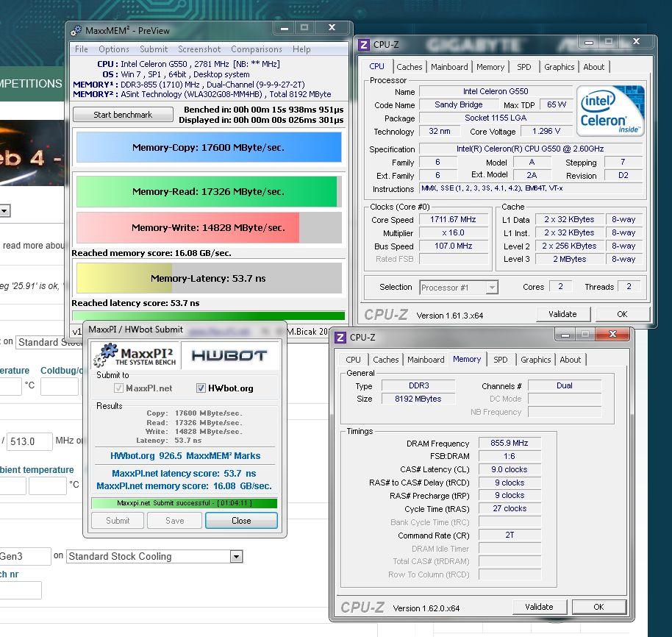
Task: Click the MaxxPI.net memory score 16.08 GB/sec text
Action: coord(185,486)
